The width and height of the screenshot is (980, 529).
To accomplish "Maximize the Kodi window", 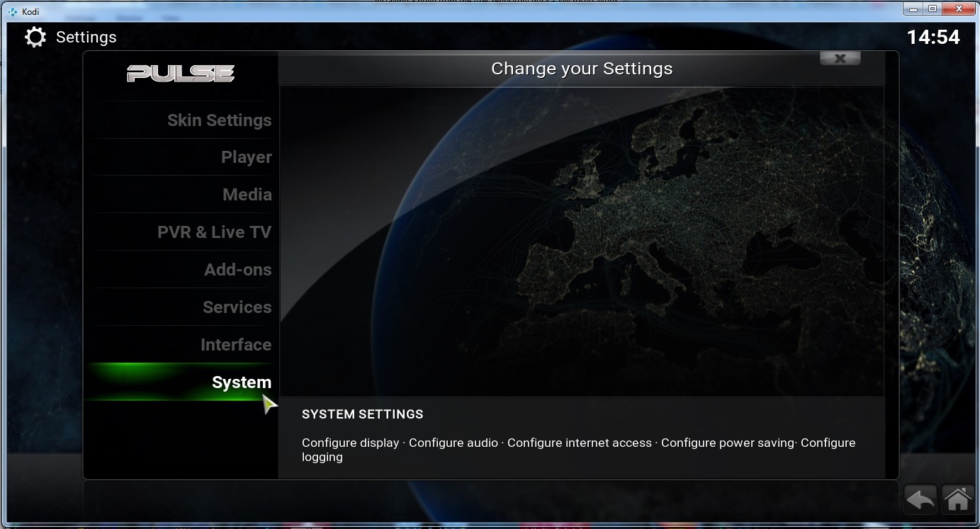I will [x=933, y=8].
